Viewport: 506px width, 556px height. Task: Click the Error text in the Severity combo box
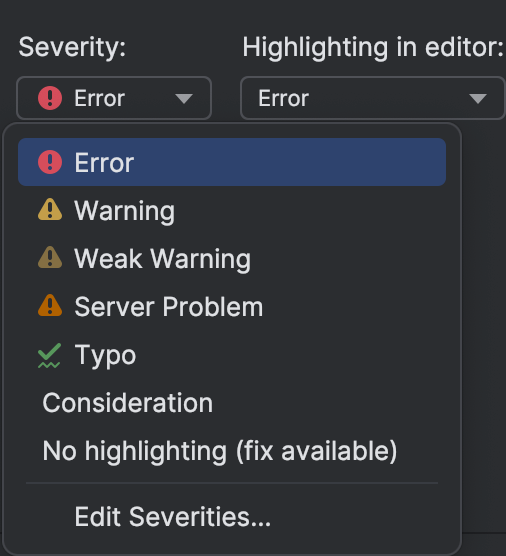(x=100, y=98)
